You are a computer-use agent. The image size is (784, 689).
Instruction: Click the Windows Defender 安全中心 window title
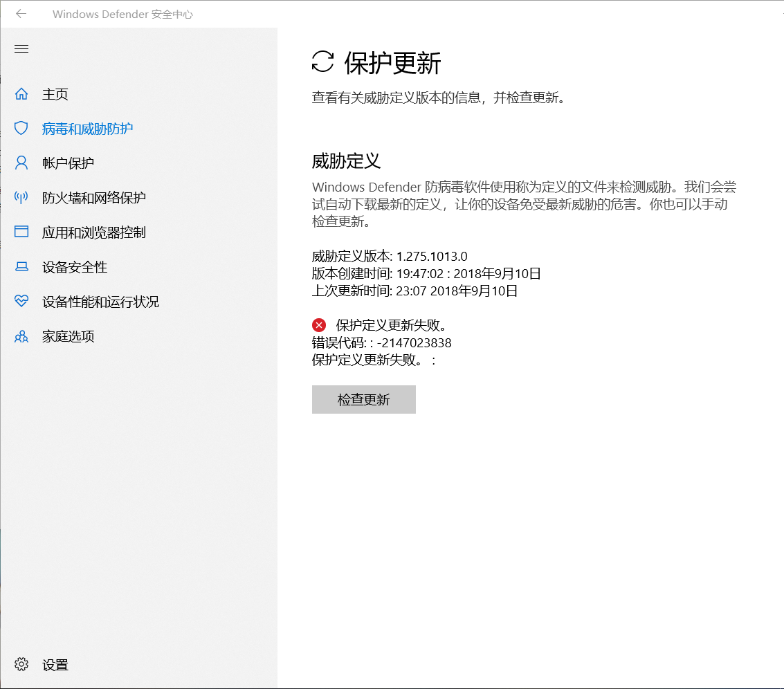[x=122, y=14]
